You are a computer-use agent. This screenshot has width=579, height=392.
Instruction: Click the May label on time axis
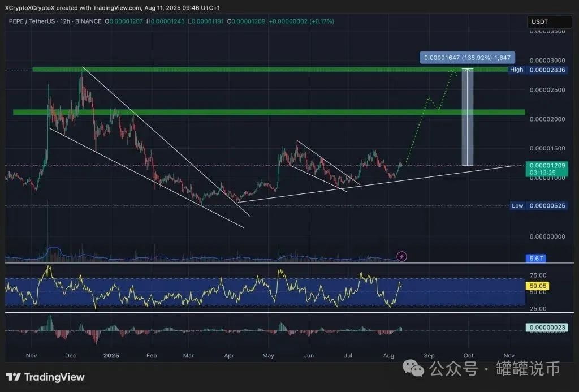268,355
